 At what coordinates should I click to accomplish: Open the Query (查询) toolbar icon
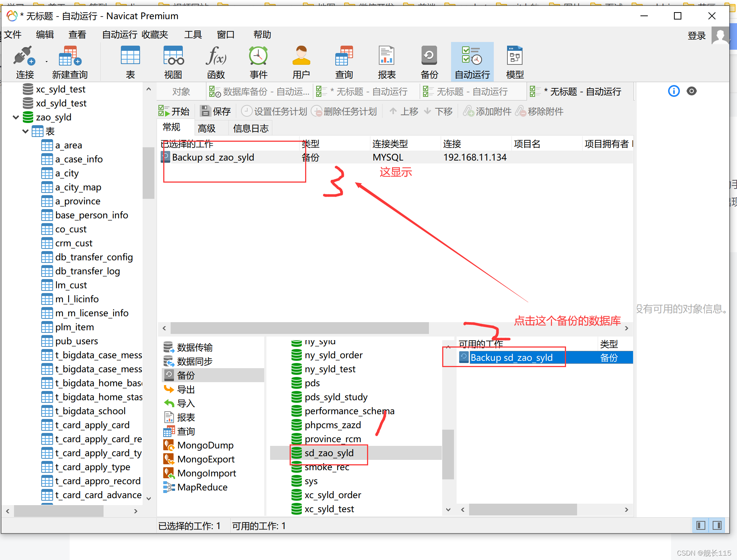344,63
